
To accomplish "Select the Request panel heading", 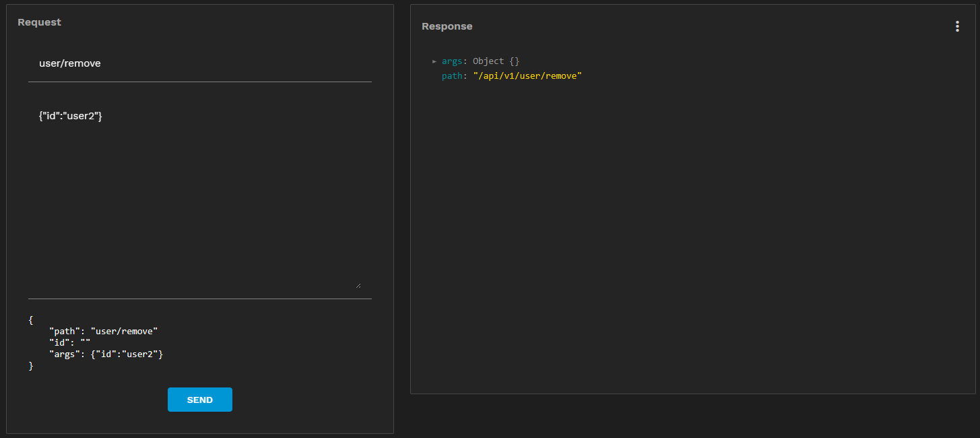I will 39,22.
